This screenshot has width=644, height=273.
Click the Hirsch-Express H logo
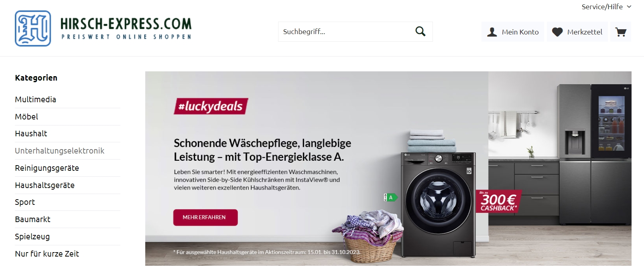pyautogui.click(x=33, y=28)
